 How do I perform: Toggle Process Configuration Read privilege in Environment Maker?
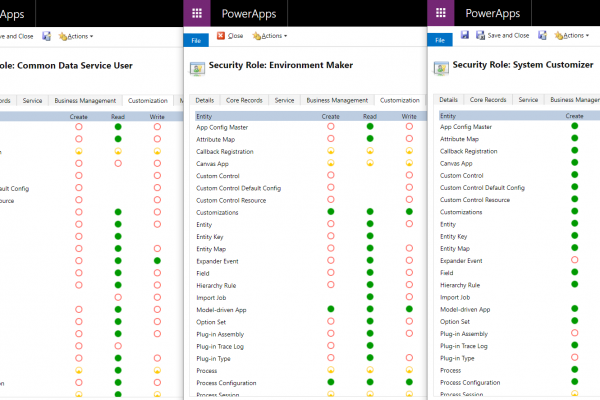coord(370,382)
